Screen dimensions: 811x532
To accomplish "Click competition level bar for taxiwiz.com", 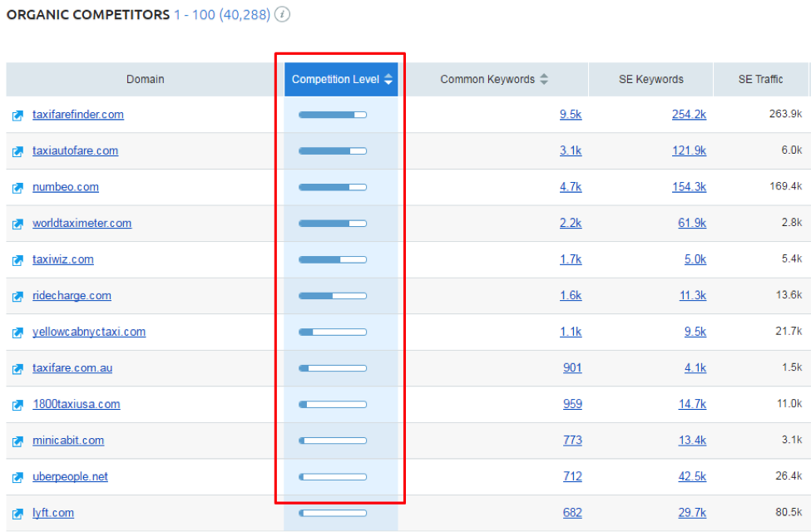I will tap(333, 259).
